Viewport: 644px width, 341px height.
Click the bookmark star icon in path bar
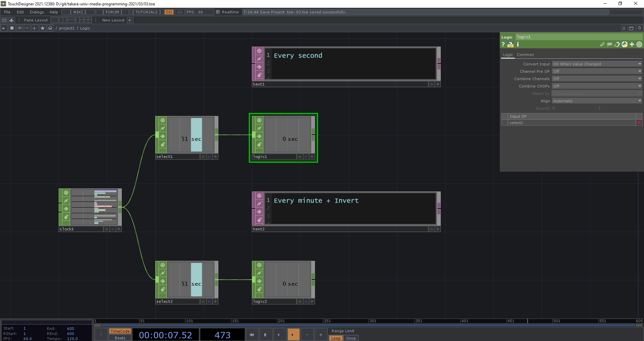click(42, 28)
